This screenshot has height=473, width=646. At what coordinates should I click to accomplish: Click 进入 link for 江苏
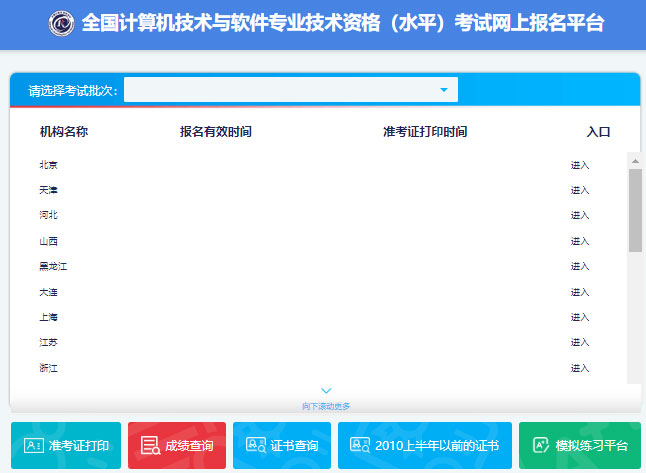pos(580,342)
